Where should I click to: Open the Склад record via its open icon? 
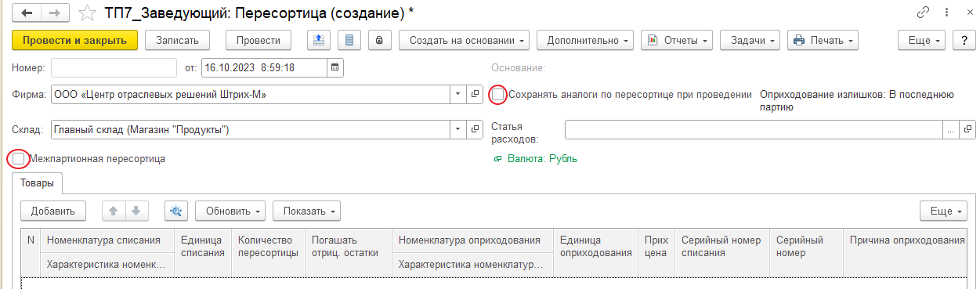coord(475,129)
